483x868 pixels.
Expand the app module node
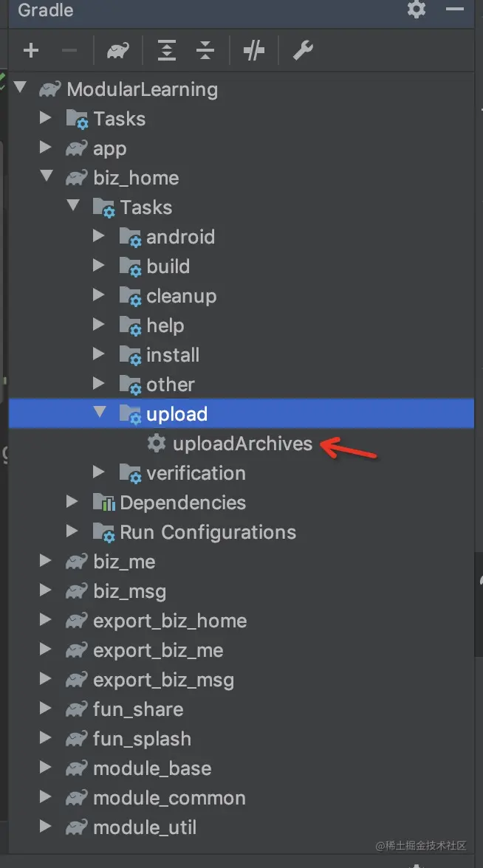(46, 148)
